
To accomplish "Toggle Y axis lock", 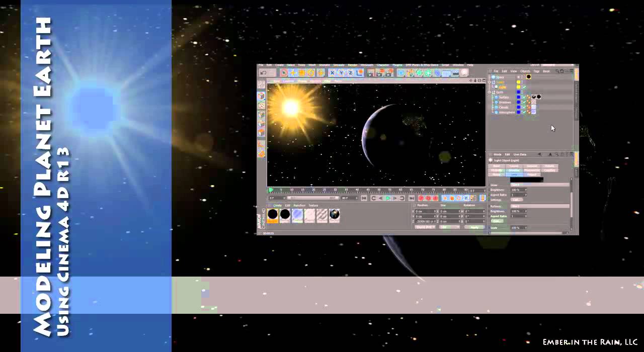I will (341, 72).
